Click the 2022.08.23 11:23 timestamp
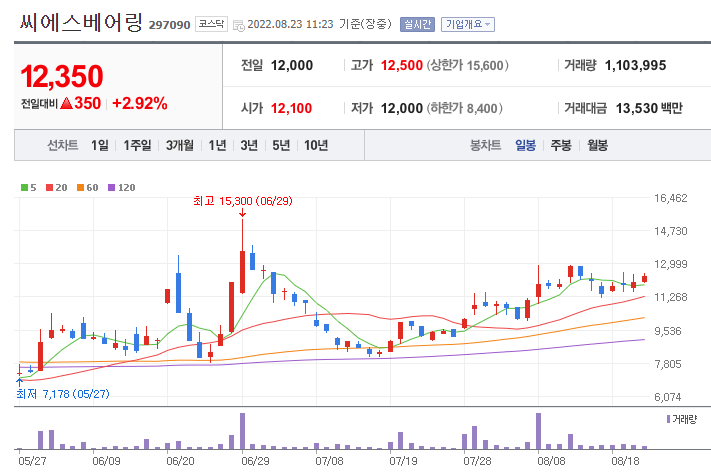 pyautogui.click(x=290, y=24)
